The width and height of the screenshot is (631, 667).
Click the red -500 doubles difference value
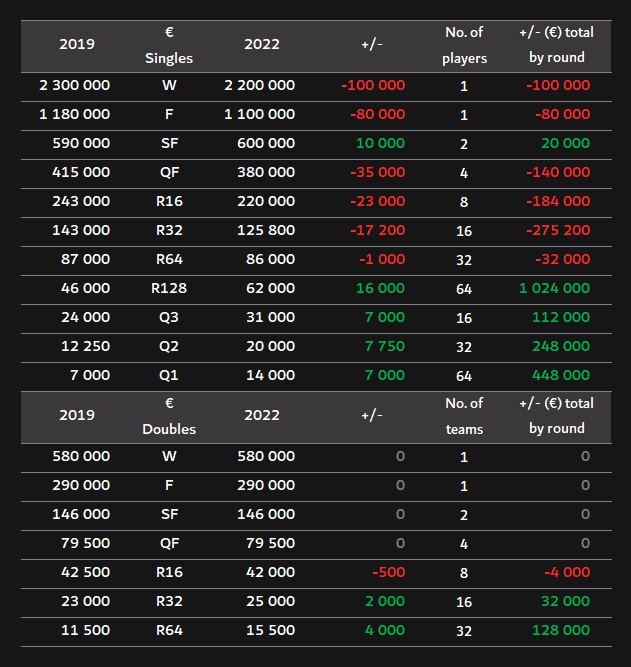[388, 573]
